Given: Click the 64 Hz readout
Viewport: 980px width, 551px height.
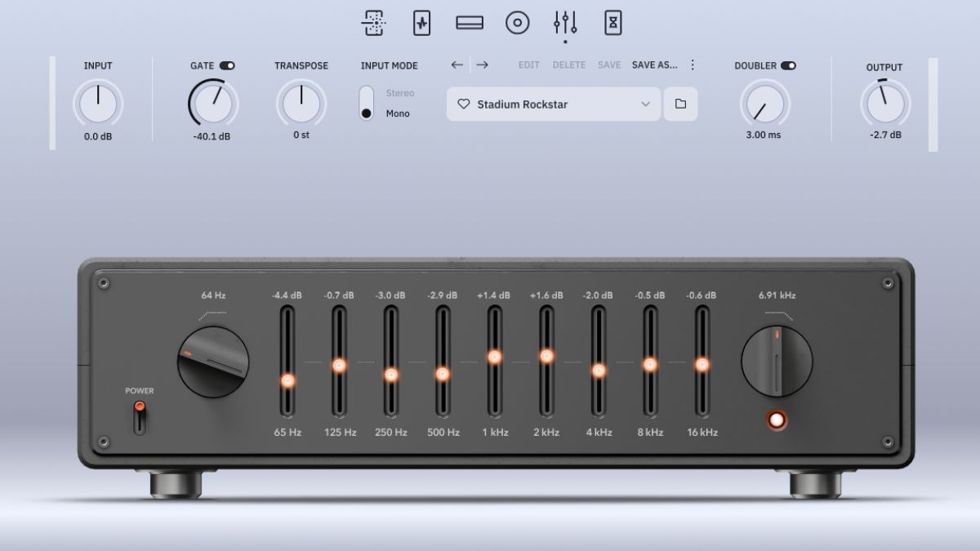Looking at the screenshot, I should 214,295.
